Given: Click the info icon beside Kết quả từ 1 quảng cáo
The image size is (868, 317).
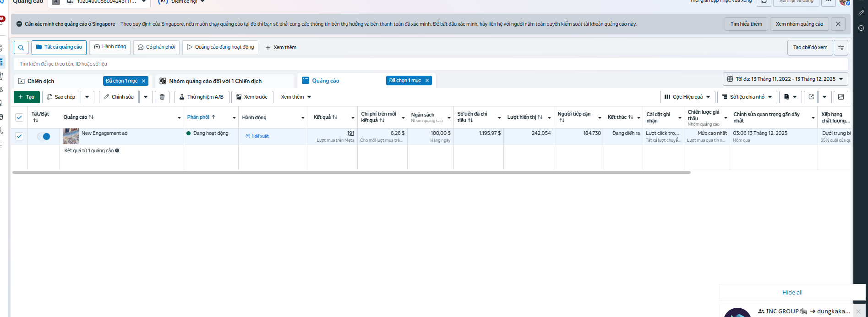Looking at the screenshot, I should point(117,150).
